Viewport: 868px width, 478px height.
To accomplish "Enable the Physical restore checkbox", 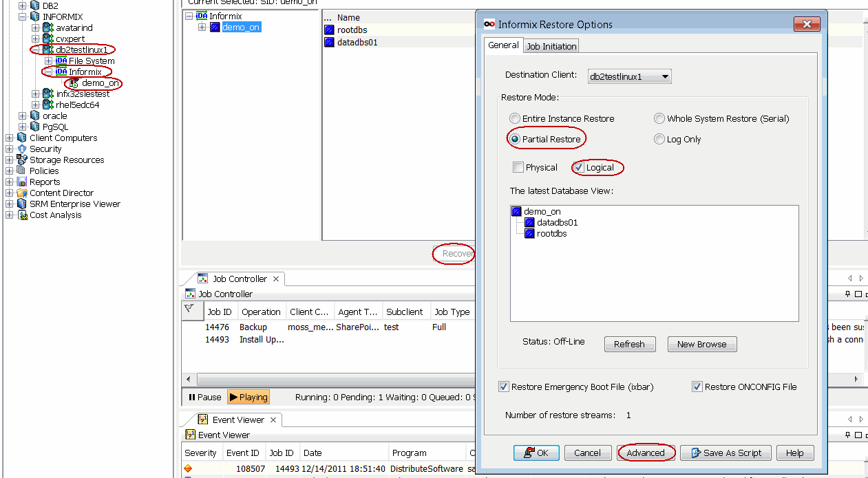I will click(518, 167).
